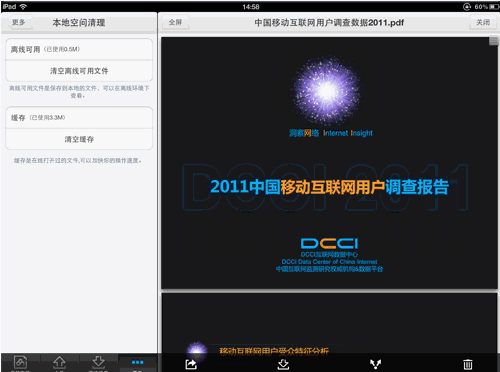Tap the PDF title 中国移动互联网用户调查数据2011.pdf
500x372 pixels.
coord(329,22)
